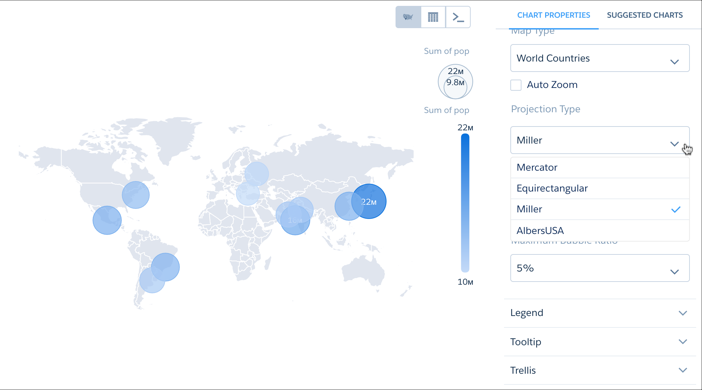Open the 5% bubble ratio dropdown

(599, 268)
